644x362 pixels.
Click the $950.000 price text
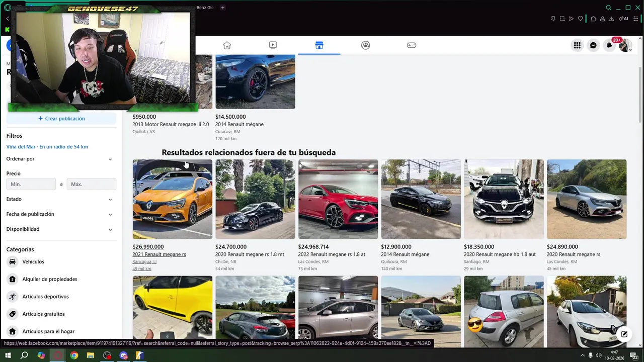coord(144,117)
